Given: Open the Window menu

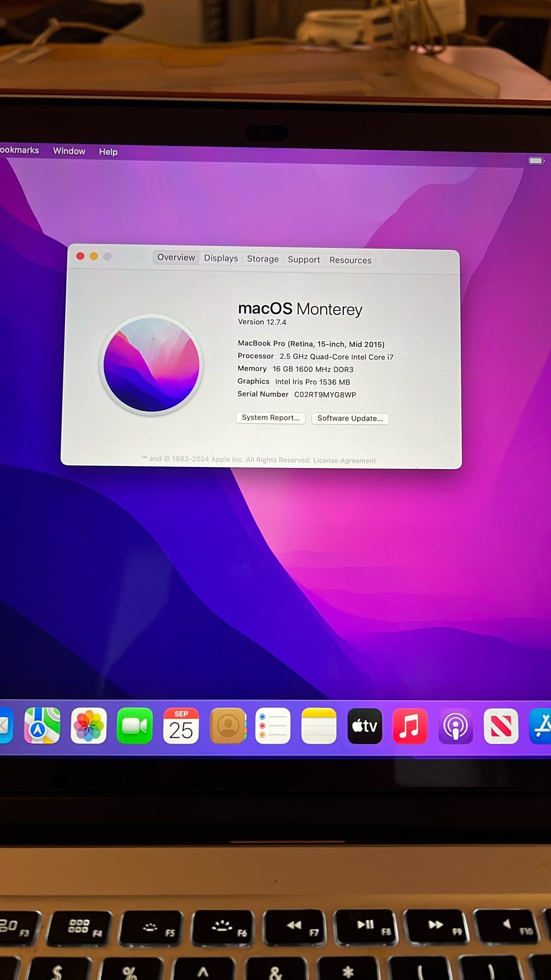Looking at the screenshot, I should coord(69,151).
